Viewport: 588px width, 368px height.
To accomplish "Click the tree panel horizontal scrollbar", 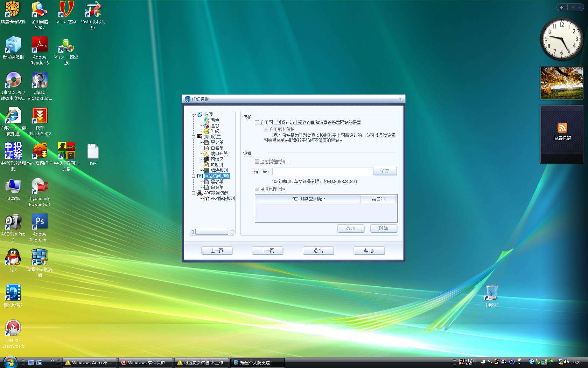I will [x=211, y=232].
